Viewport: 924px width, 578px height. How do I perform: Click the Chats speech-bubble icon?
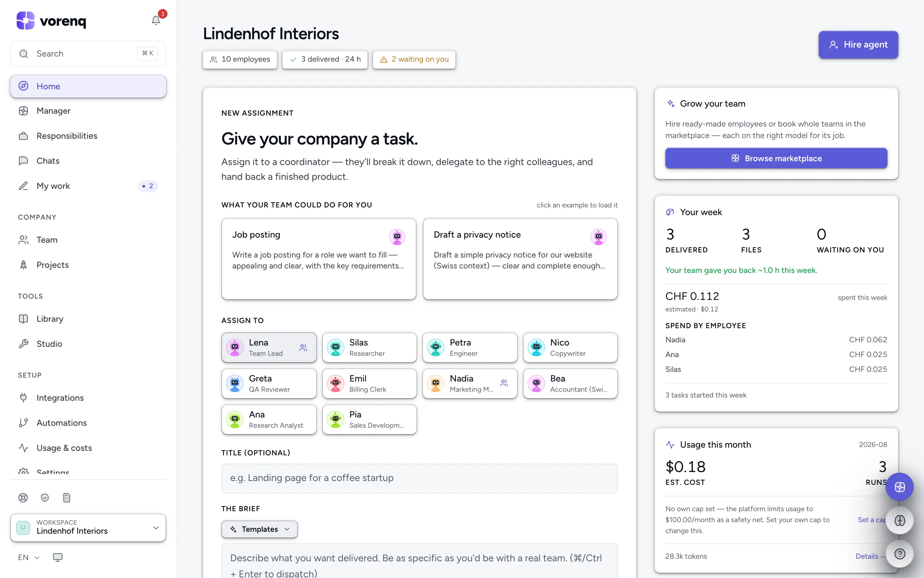point(24,161)
